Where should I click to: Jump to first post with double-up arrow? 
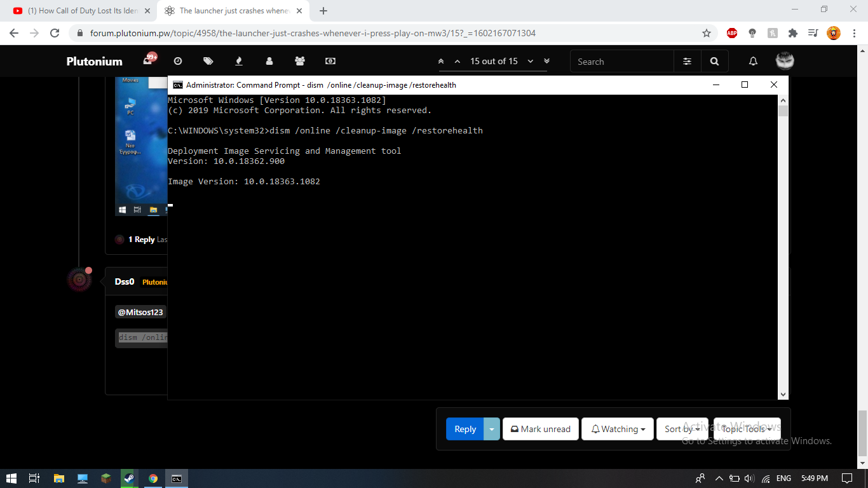click(x=441, y=62)
